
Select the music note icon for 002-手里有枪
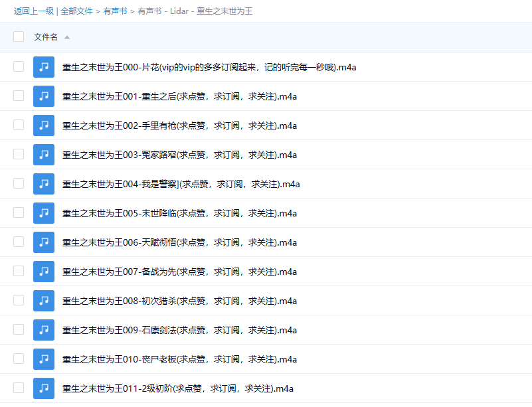(43, 125)
